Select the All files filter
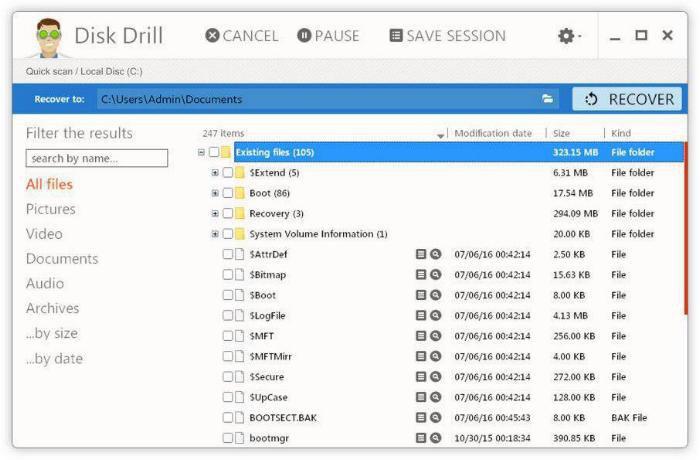700x460 pixels. click(x=49, y=184)
